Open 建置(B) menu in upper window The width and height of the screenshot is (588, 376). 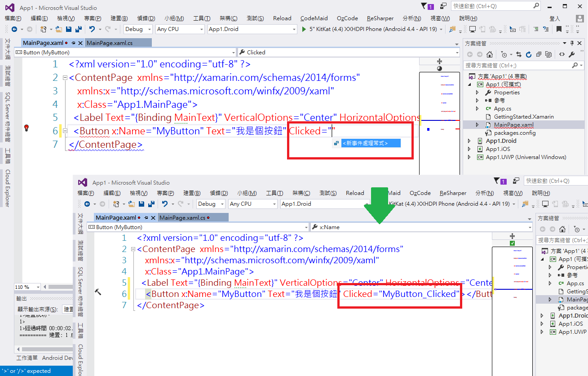pos(119,18)
